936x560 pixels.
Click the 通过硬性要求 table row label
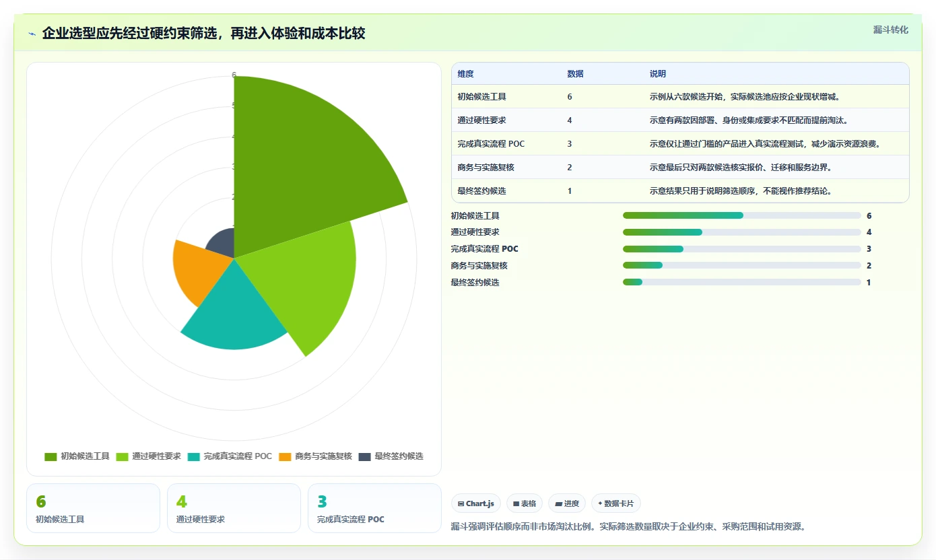pyautogui.click(x=481, y=120)
